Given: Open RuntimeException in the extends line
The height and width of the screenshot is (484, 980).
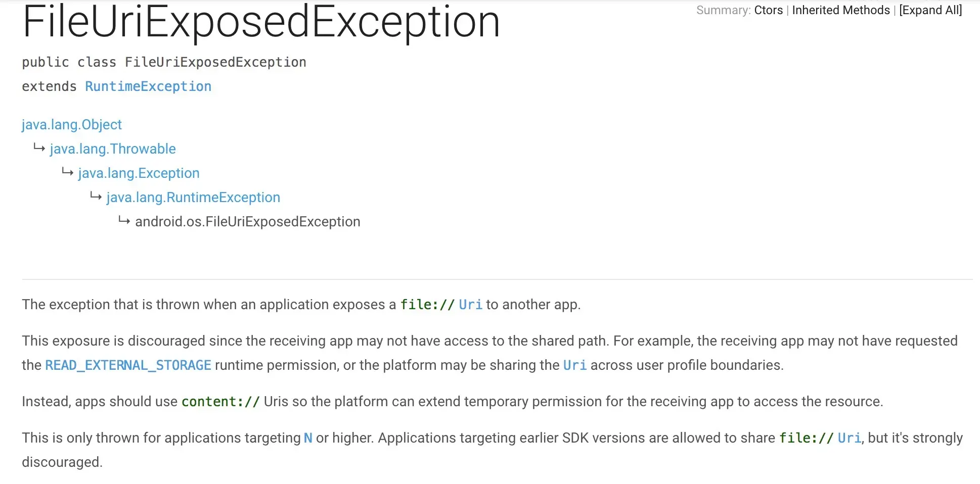Looking at the screenshot, I should point(148,86).
